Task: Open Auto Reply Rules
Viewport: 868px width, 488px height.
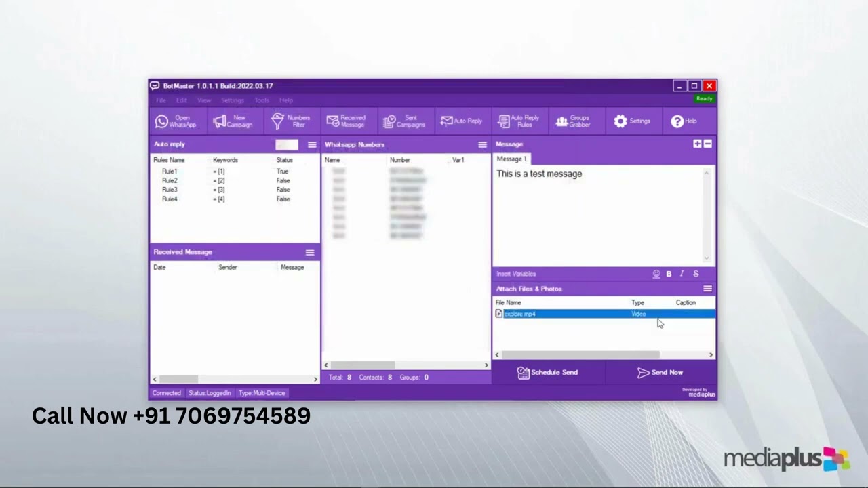Action: (519, 121)
